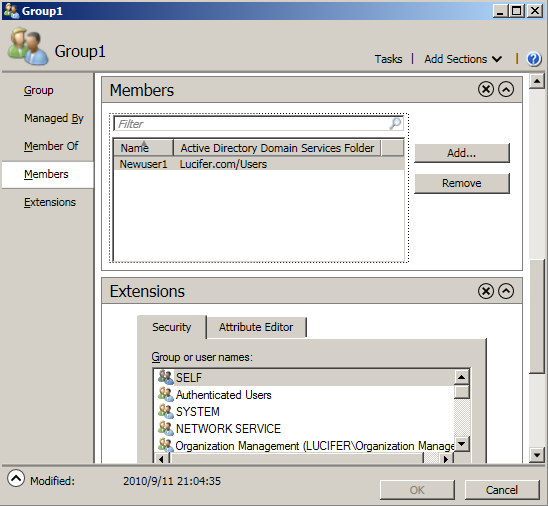Remove the Extensions section with its X icon

point(485,291)
